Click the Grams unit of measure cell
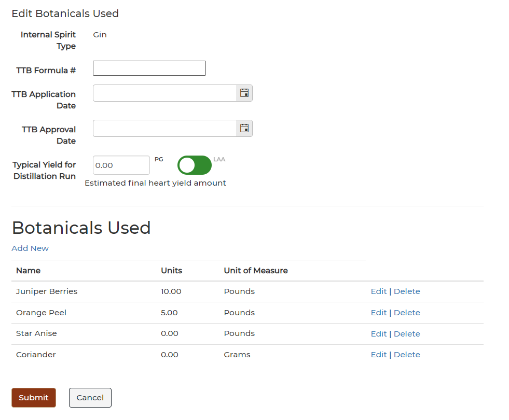The image size is (509, 420). pos(237,355)
